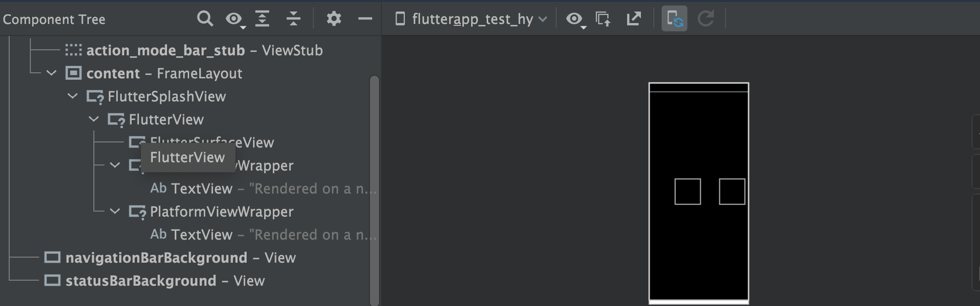Collapse the FlutterView tree node

94,119
